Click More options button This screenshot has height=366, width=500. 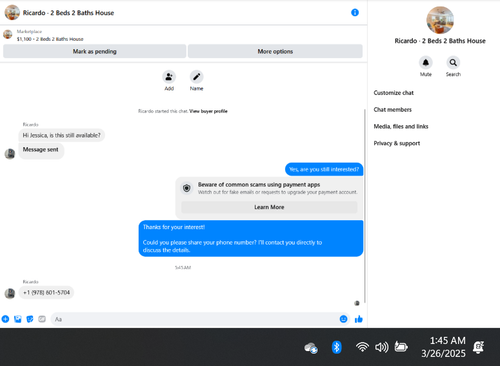[275, 51]
